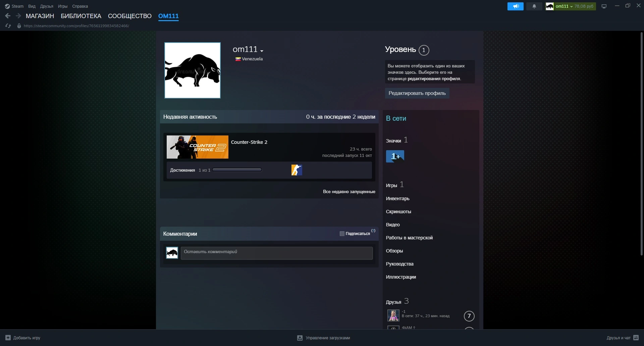Tick the Подписаться checkbox
This screenshot has width=644, height=346.
click(x=342, y=234)
